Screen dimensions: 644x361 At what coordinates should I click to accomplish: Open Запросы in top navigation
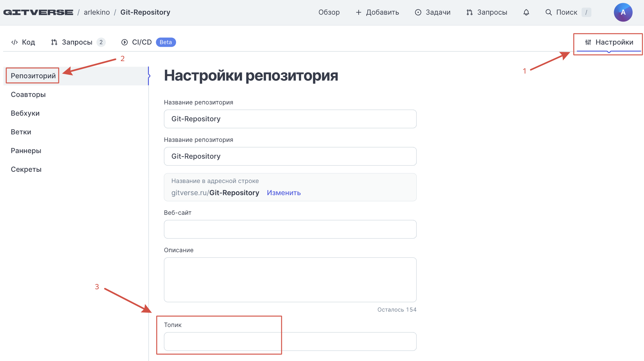pos(487,12)
